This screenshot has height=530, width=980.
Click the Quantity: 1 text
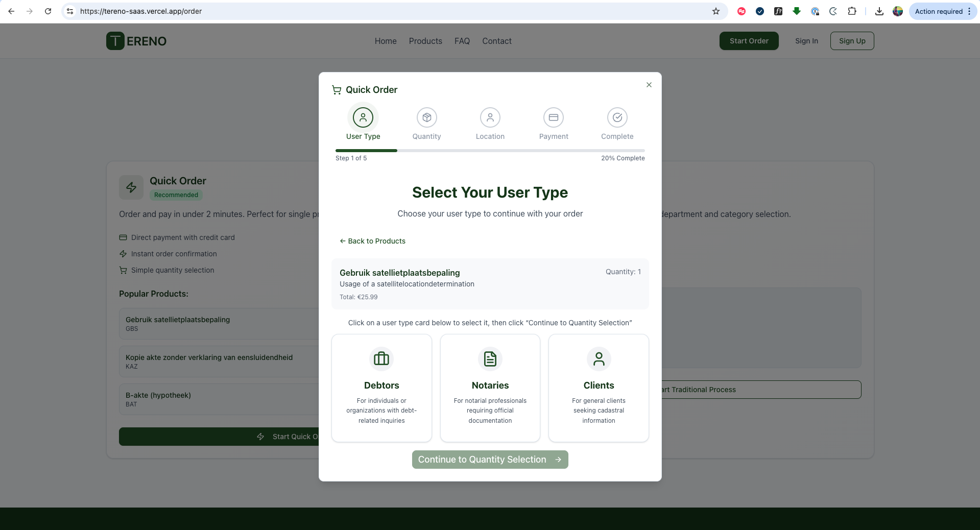623,272
